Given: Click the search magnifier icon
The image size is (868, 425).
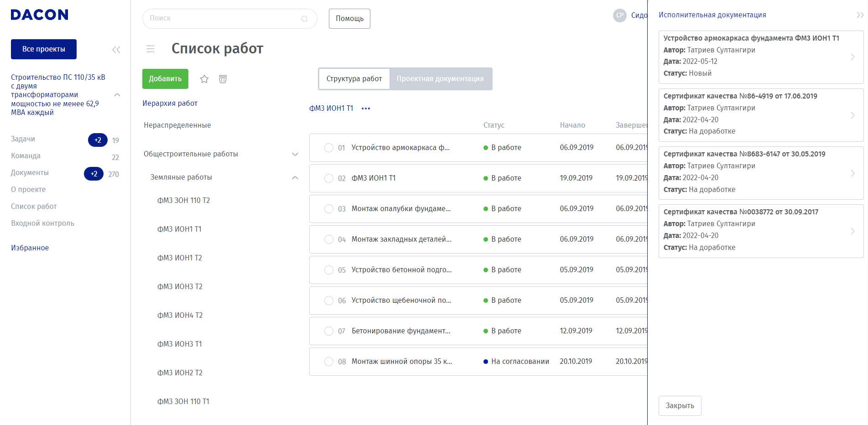Looking at the screenshot, I should tap(304, 19).
